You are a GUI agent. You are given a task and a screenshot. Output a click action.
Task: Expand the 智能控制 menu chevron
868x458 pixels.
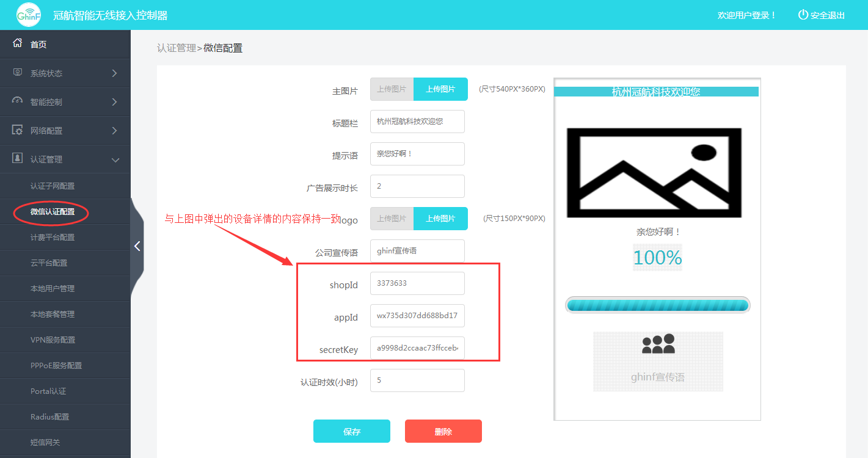tap(115, 102)
